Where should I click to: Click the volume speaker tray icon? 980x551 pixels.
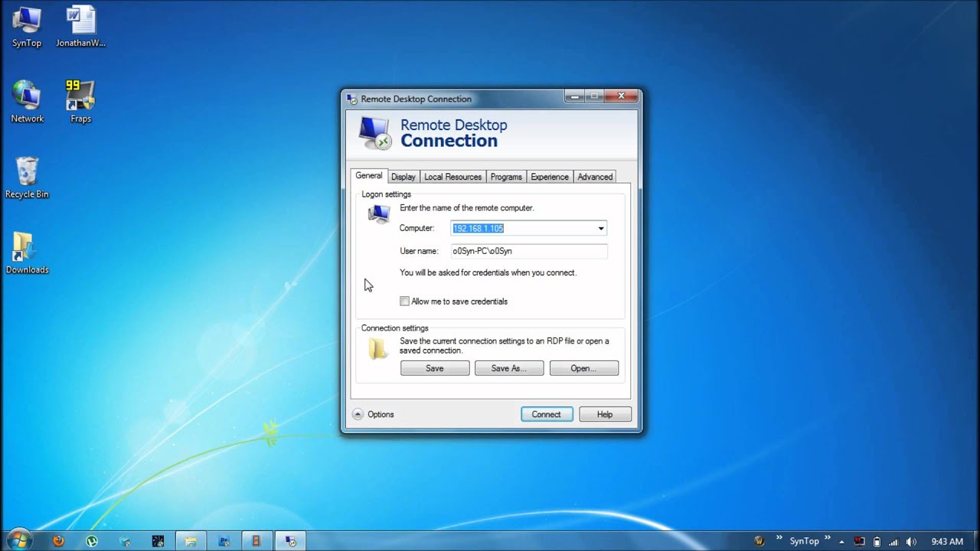910,542
